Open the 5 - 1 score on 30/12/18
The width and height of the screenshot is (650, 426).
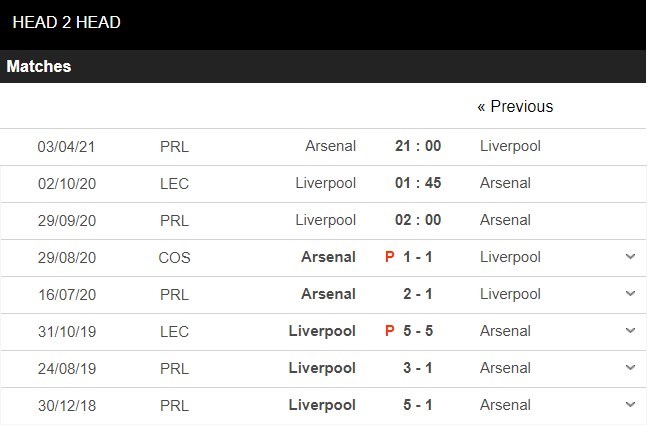(418, 405)
